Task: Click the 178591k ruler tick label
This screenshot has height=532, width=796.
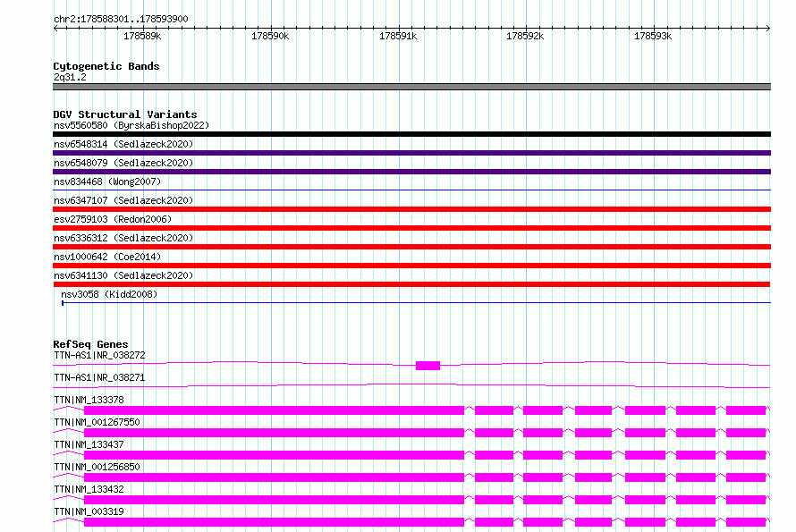Action: [x=398, y=36]
